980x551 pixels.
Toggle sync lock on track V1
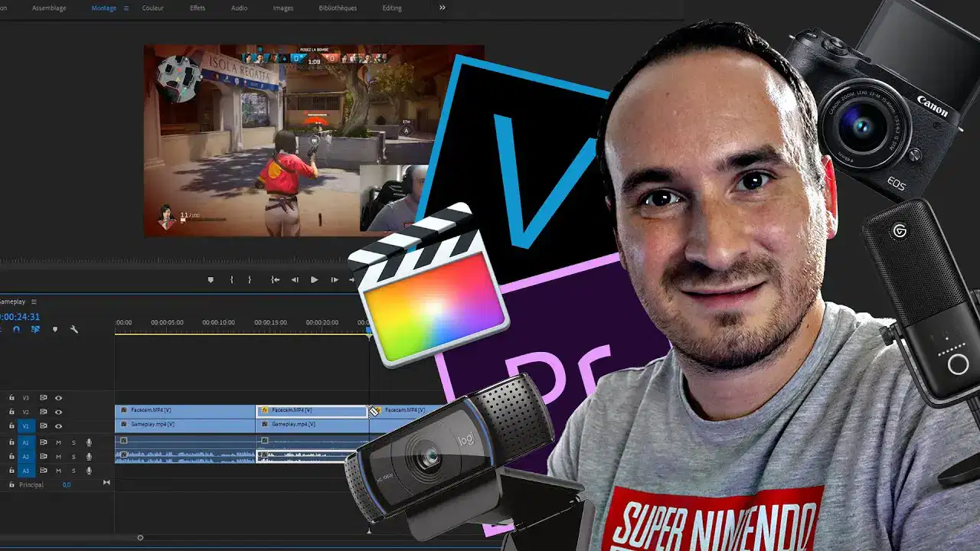coord(44,425)
